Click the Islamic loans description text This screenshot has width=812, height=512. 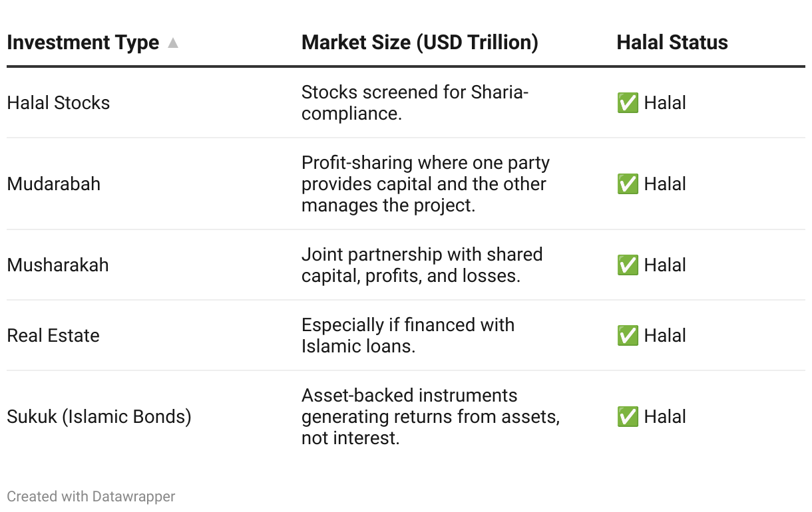408,336
